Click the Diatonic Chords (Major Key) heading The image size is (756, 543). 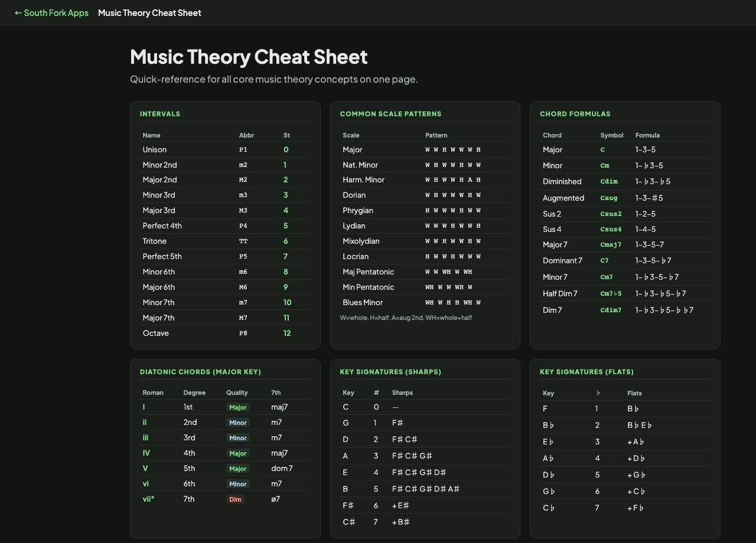pyautogui.click(x=200, y=372)
